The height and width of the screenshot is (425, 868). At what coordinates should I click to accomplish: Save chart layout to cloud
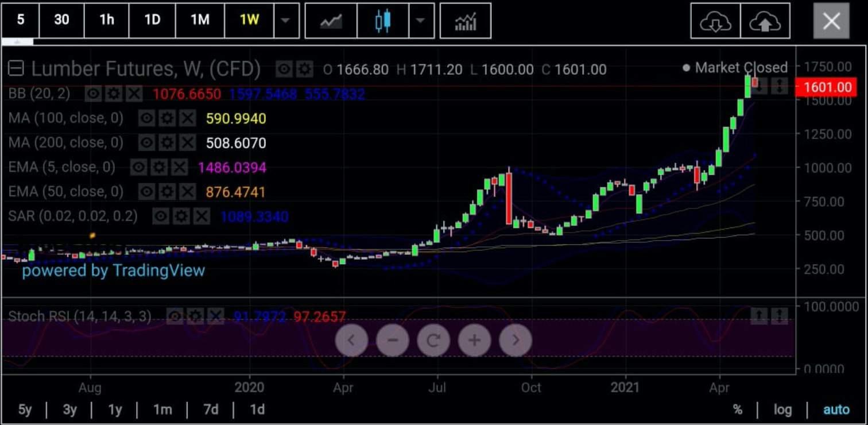coord(765,21)
